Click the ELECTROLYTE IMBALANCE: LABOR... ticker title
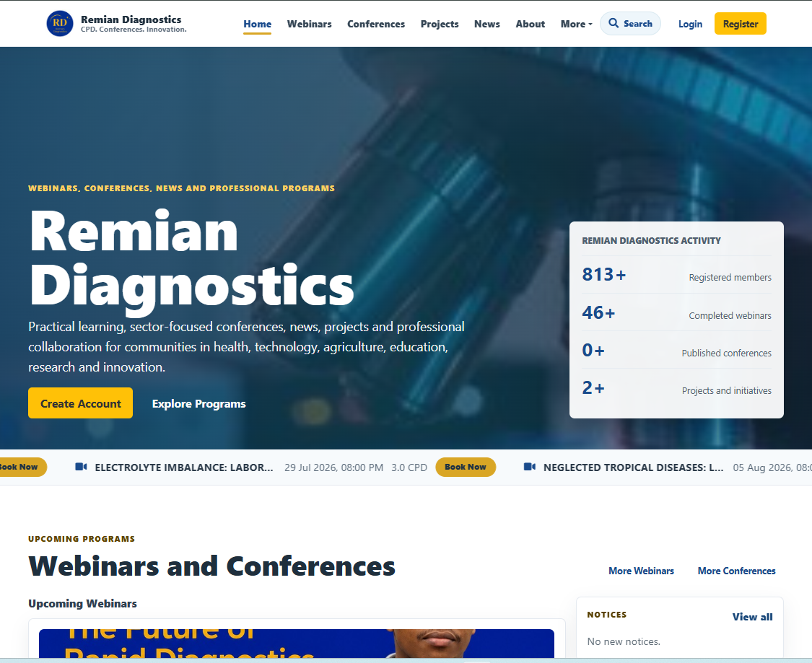 coord(184,467)
